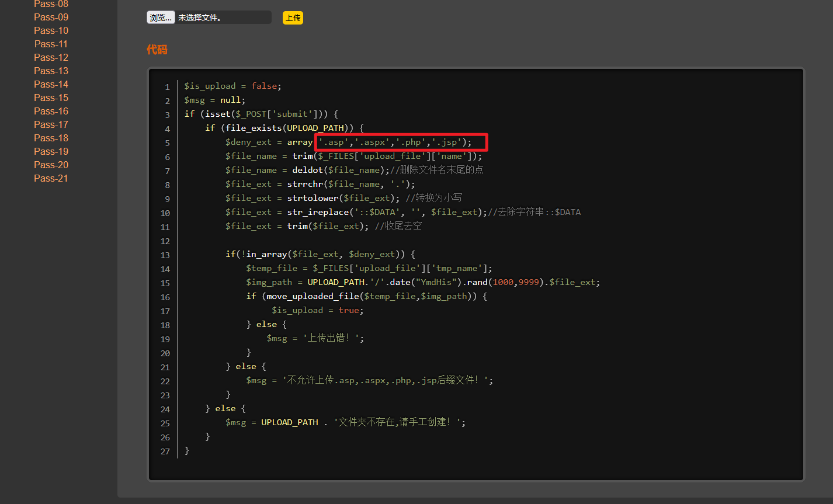Click code line $msg = null;
The height and width of the screenshot is (504, 833).
click(x=215, y=100)
